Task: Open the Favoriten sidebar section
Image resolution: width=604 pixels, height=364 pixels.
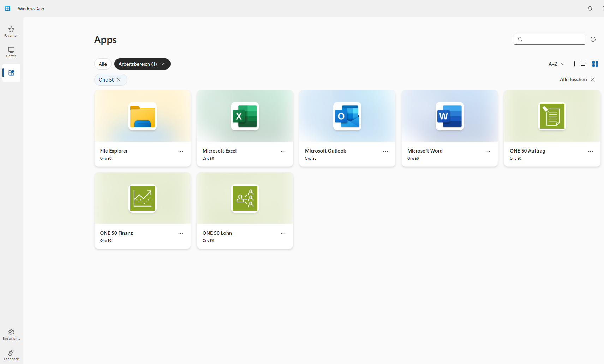Action: pos(11,31)
